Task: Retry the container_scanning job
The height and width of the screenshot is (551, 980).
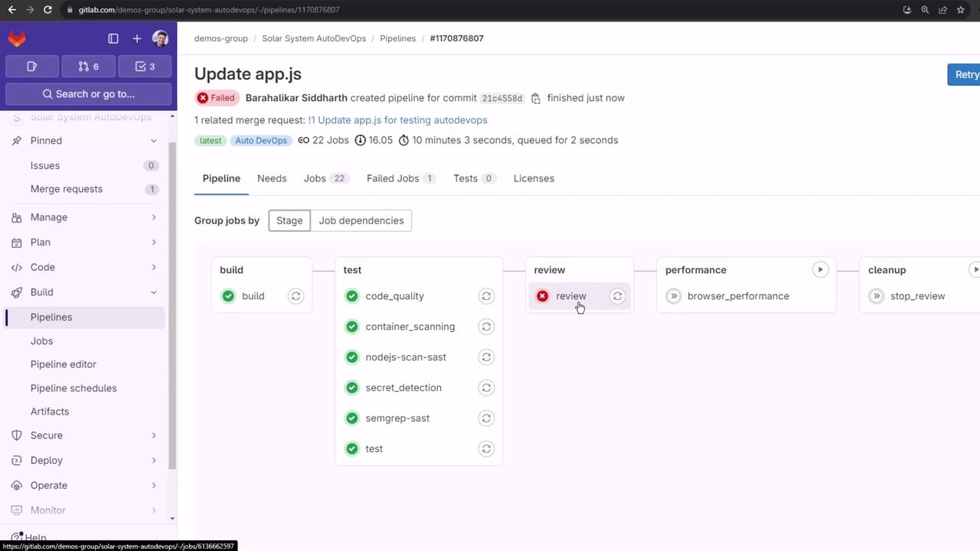Action: point(486,327)
